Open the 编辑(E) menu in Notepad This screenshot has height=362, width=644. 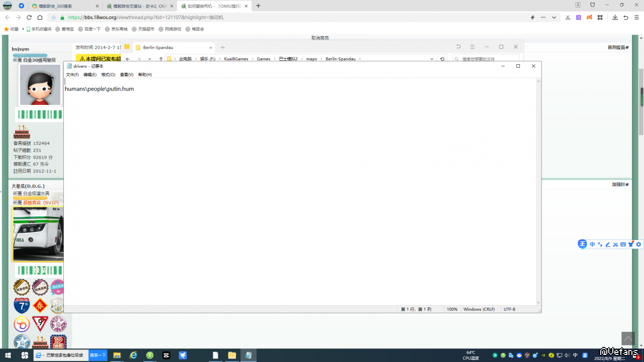pyautogui.click(x=90, y=75)
